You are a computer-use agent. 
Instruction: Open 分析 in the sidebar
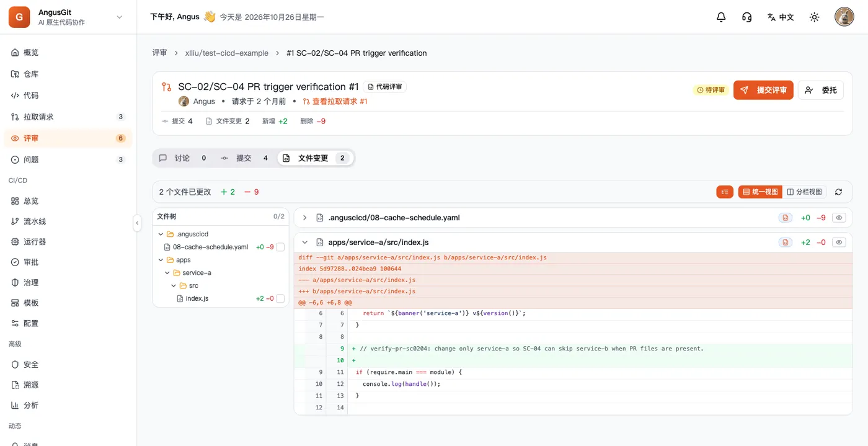click(68, 405)
